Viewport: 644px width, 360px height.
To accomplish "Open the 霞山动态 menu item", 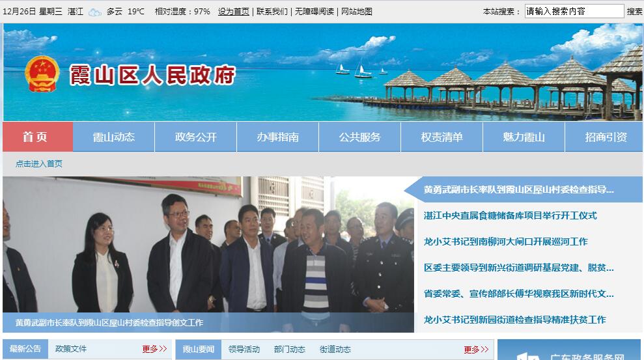I will [x=114, y=137].
